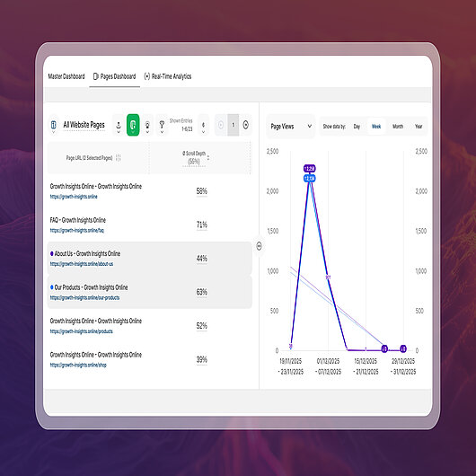Viewport: 476px width, 476px height.
Task: Toggle selection of the Our Products page row
Action: [150, 292]
